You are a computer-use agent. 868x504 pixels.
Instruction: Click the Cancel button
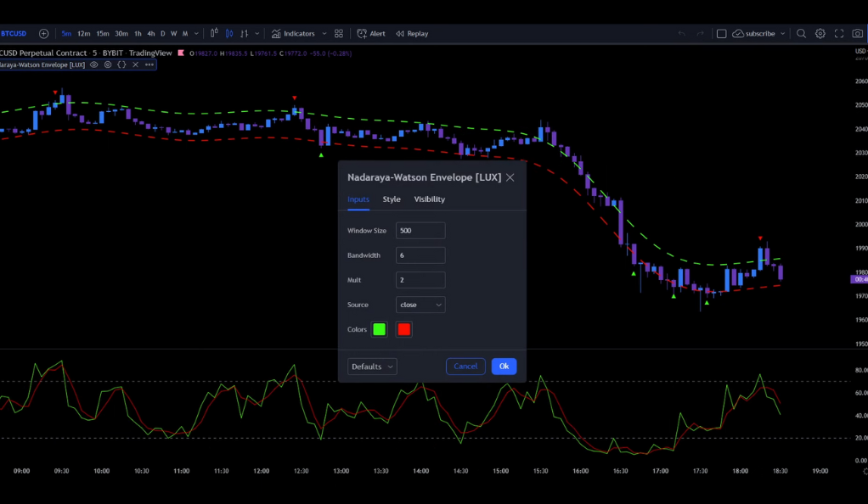coord(465,367)
